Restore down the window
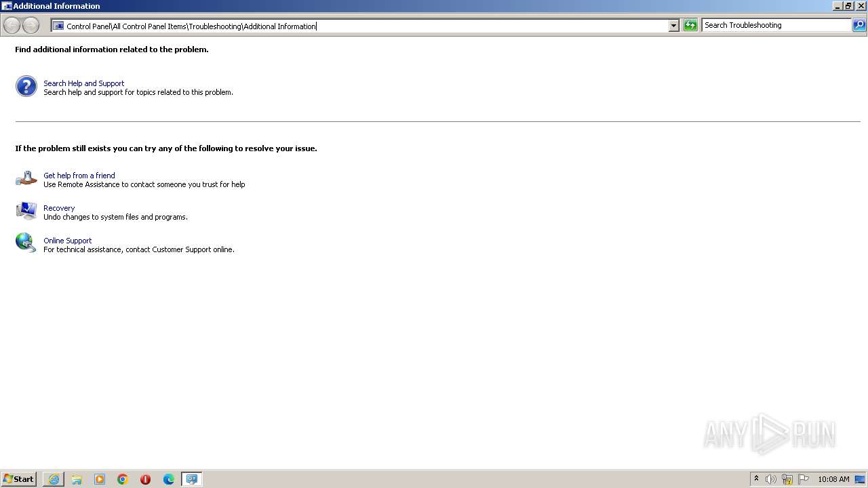Screen dimensions: 868x488 [848, 6]
